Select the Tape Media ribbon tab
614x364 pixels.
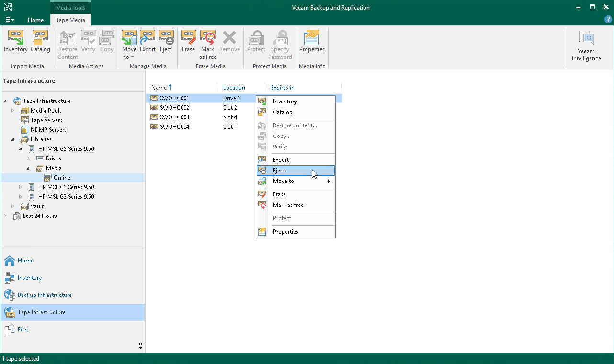click(70, 20)
